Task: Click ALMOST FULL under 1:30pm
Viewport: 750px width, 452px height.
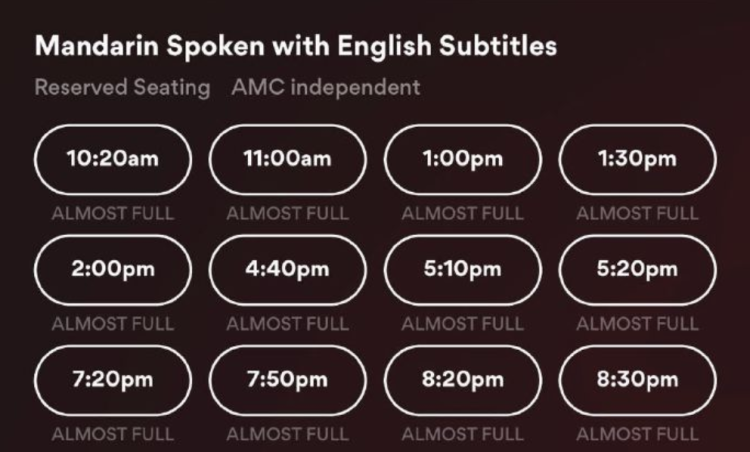Action: click(x=637, y=213)
